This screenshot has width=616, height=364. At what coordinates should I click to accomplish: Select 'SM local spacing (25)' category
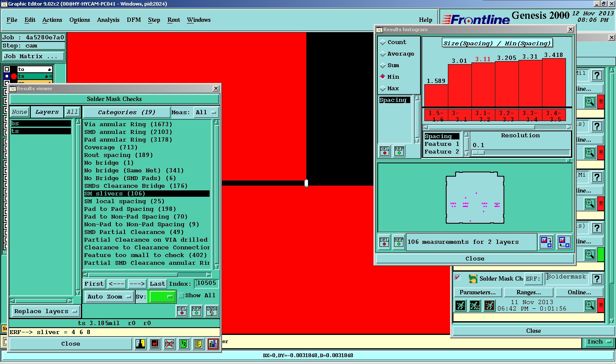pos(124,201)
